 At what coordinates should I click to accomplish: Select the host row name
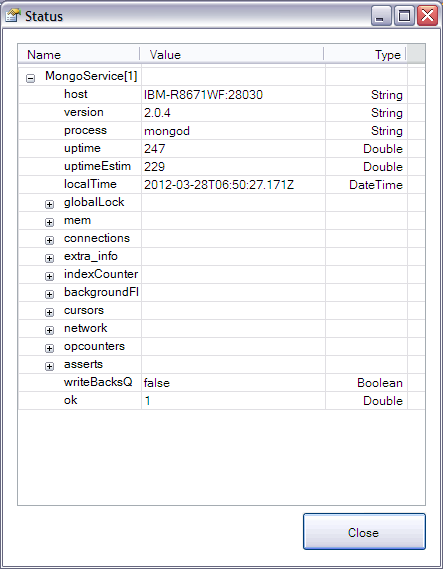pyautogui.click(x=75, y=94)
